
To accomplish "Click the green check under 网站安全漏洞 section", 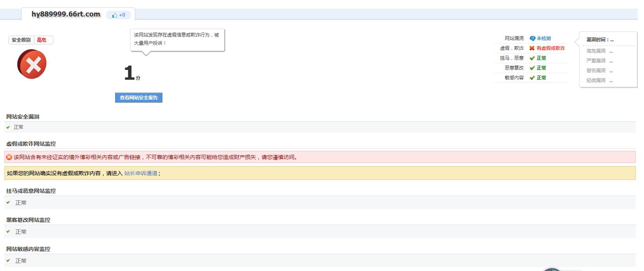I will [x=8, y=127].
